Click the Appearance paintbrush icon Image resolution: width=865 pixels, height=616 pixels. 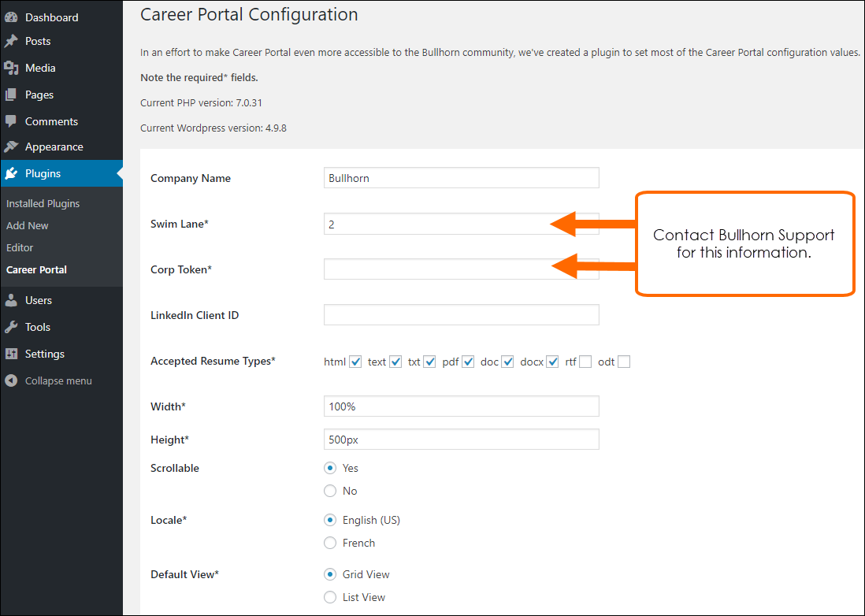tap(11, 147)
